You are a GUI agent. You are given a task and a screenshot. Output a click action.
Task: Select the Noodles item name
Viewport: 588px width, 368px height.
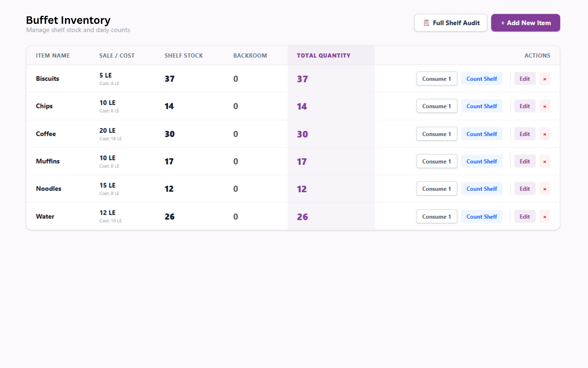pyautogui.click(x=49, y=189)
